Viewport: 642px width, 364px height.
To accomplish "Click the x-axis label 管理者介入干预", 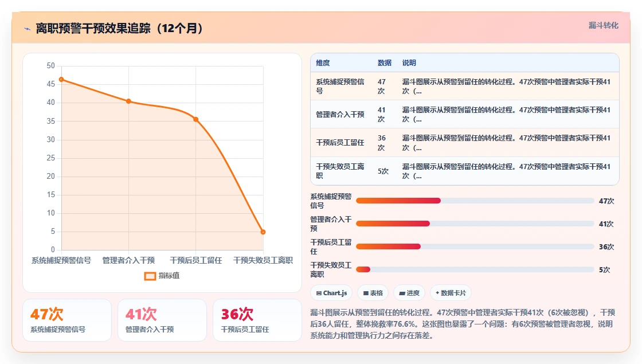I will [128, 260].
